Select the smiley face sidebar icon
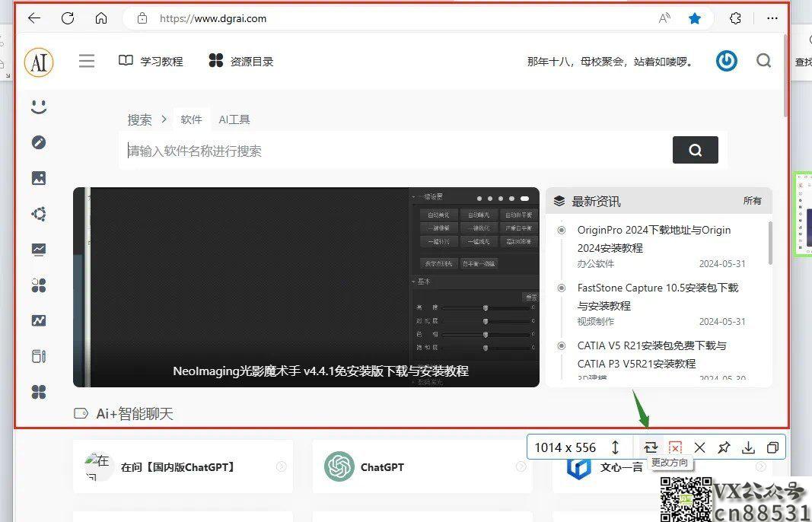This screenshot has height=522, width=812. [x=39, y=107]
